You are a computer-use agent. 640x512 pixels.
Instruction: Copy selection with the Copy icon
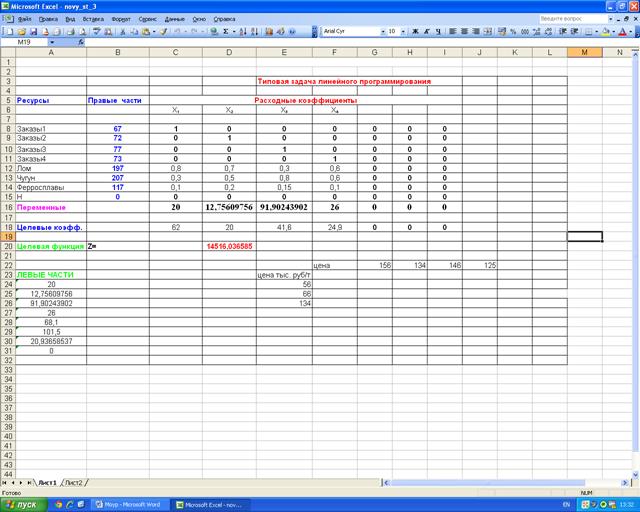pos(134,31)
